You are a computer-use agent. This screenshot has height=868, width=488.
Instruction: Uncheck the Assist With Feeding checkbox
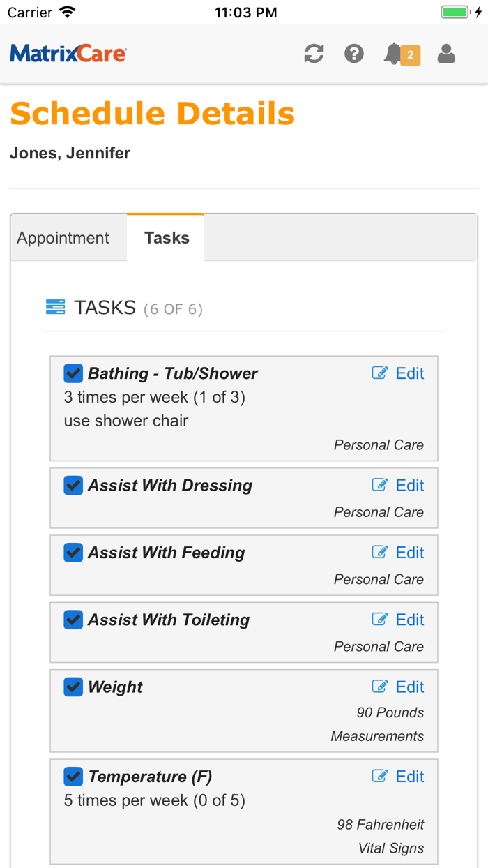tap(73, 553)
